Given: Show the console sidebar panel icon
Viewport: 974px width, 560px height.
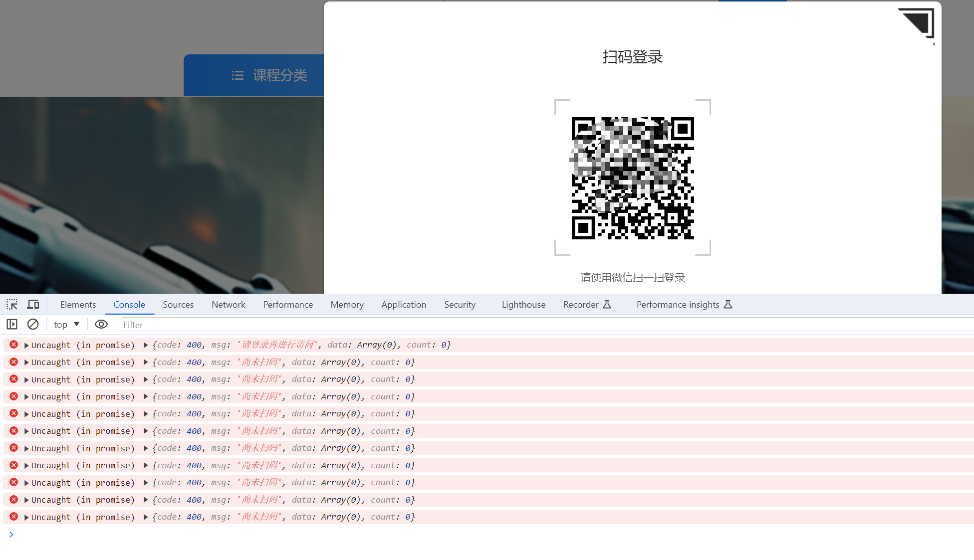Looking at the screenshot, I should tap(12, 324).
